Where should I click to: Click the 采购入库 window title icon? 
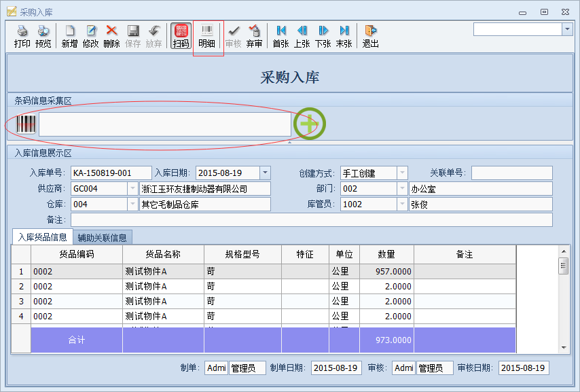pyautogui.click(x=12, y=12)
